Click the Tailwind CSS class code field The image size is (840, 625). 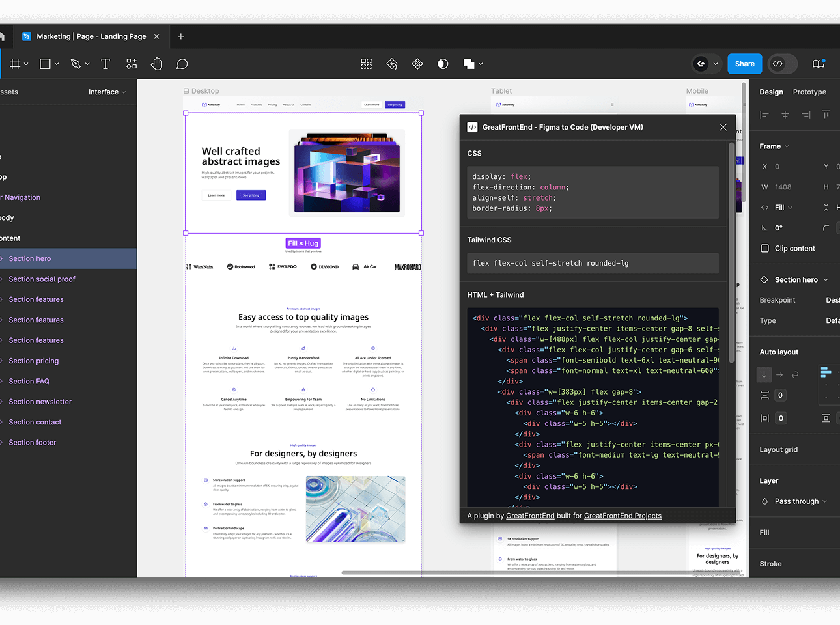[593, 264]
